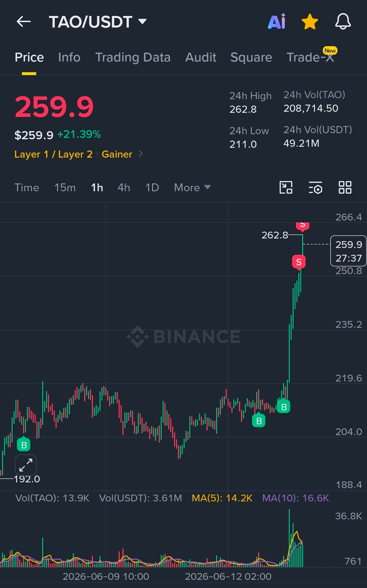367x588 pixels.
Task: Tap the MA(10): 16.6K indicator label
Action: pyautogui.click(x=296, y=498)
